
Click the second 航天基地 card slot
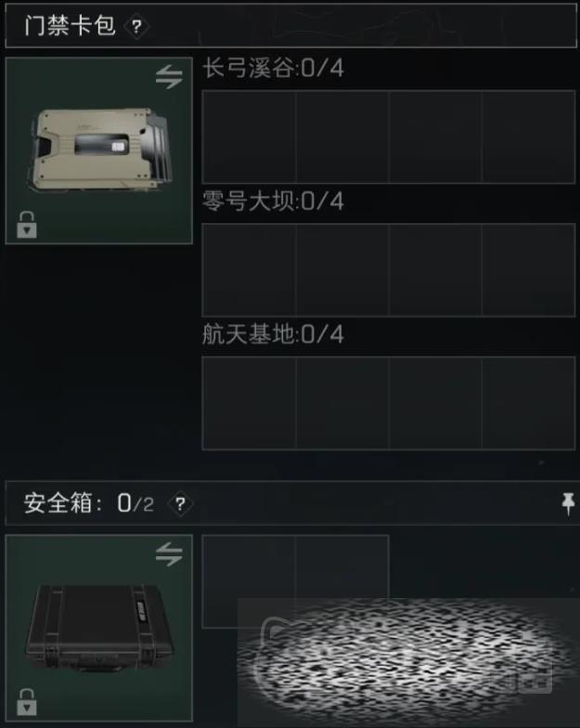[x=342, y=403]
